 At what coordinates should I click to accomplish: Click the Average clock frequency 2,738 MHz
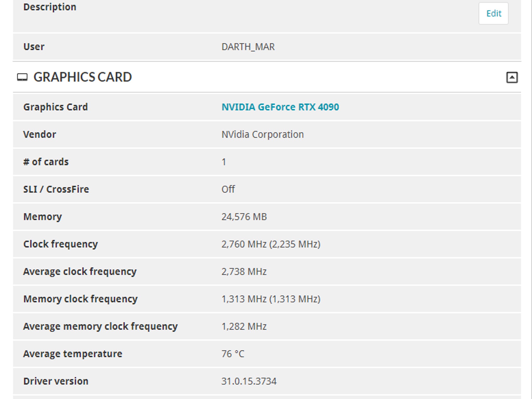244,272
